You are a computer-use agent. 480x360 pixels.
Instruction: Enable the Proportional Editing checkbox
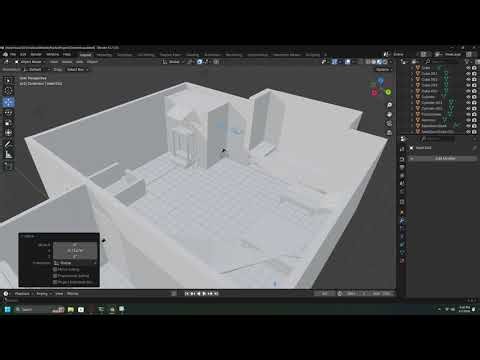(55, 276)
